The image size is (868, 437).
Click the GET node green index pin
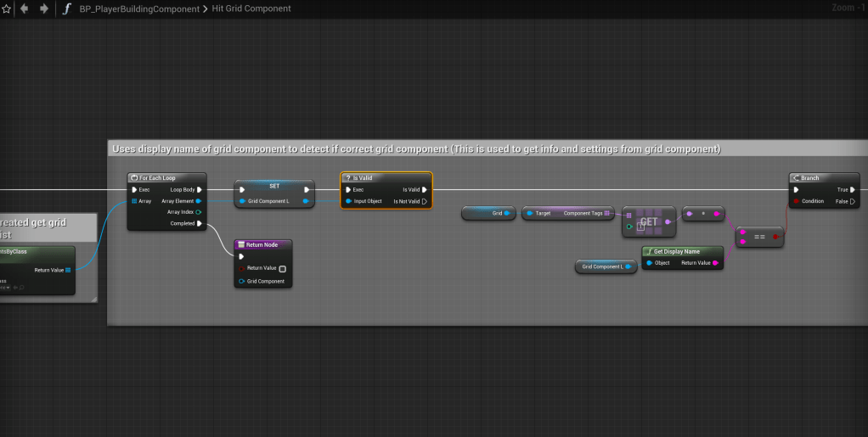point(629,227)
